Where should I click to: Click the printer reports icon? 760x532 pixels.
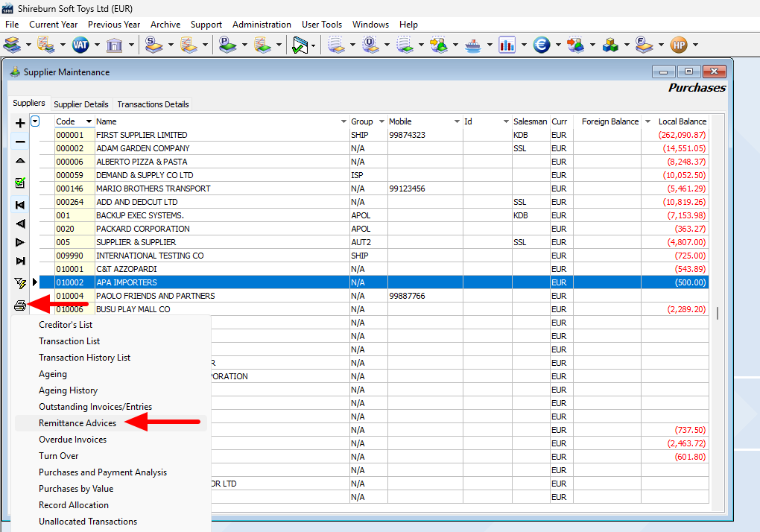20,305
